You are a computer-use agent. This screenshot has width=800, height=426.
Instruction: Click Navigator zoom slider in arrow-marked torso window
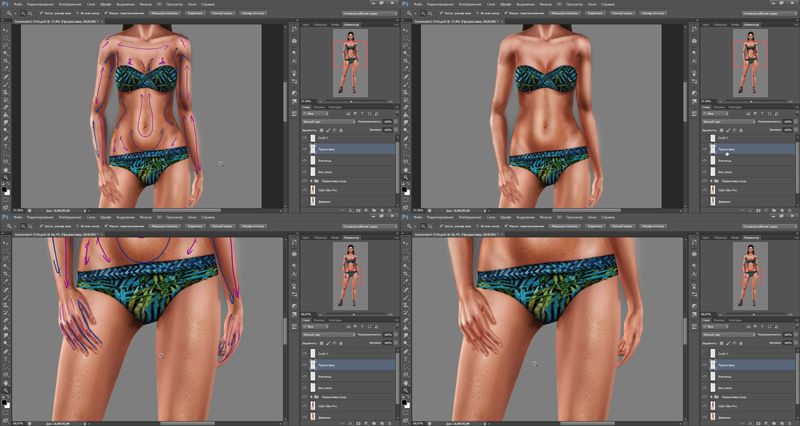(x=354, y=102)
